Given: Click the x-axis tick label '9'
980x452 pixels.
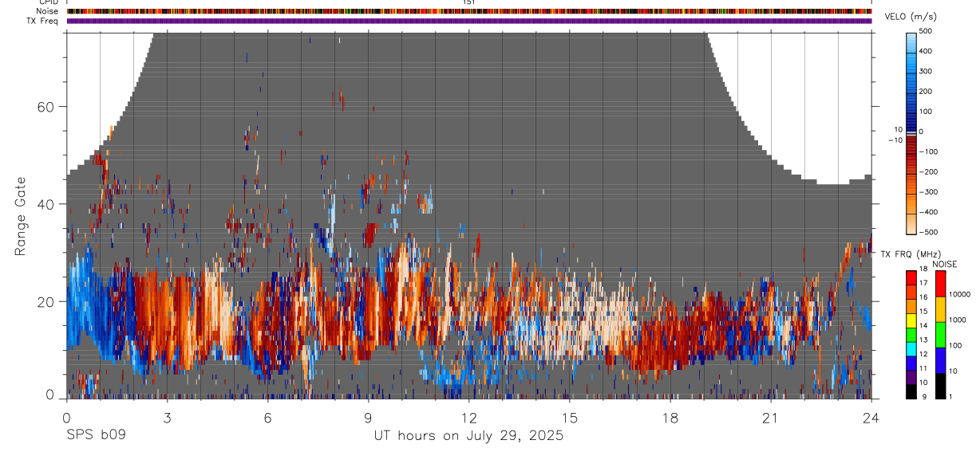Looking at the screenshot, I should point(368,418).
